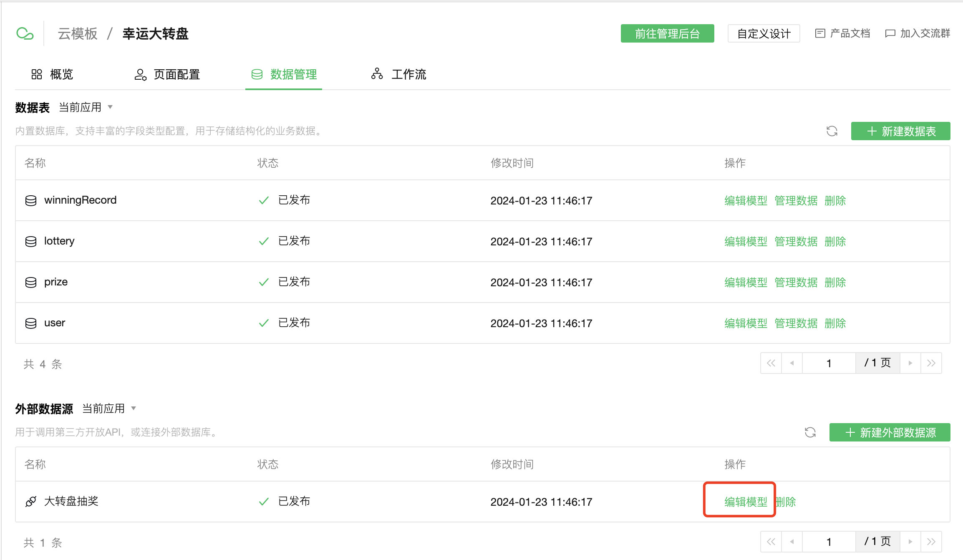This screenshot has width=963, height=560.
Task: Delete the 大转盘抽奖 data source
Action: tap(785, 502)
